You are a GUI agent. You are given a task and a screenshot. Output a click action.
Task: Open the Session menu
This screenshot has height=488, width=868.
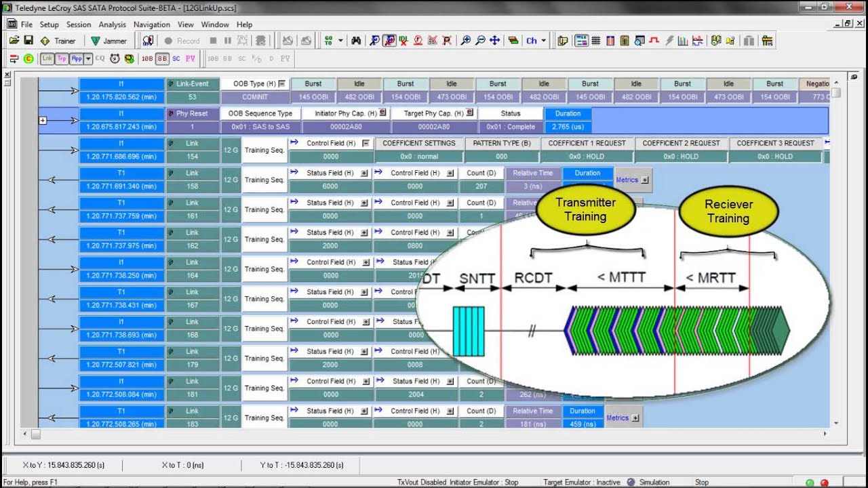[79, 24]
